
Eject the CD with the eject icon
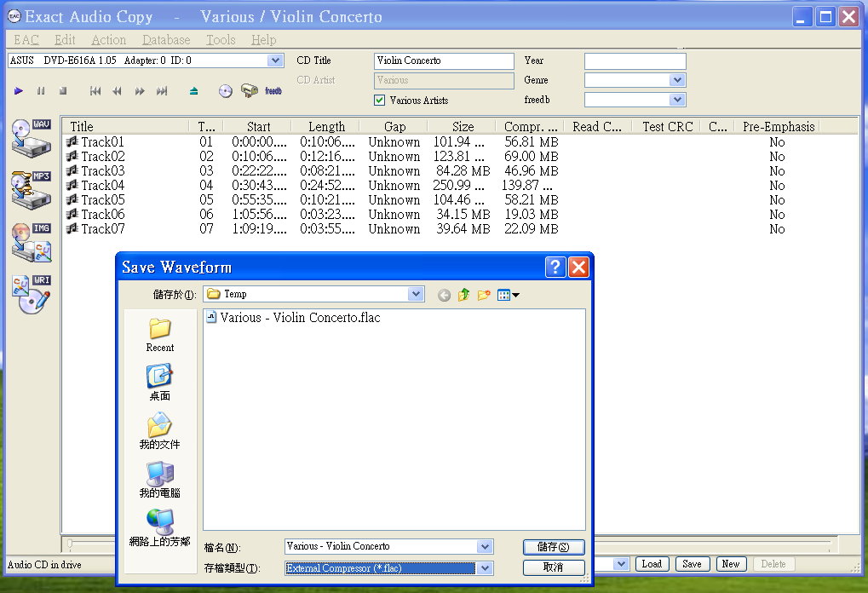193,91
